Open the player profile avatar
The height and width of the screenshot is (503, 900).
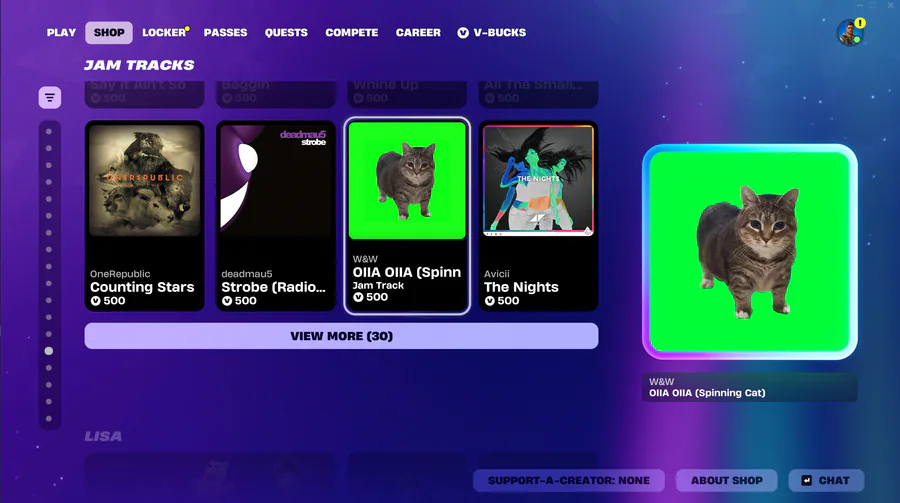click(849, 33)
